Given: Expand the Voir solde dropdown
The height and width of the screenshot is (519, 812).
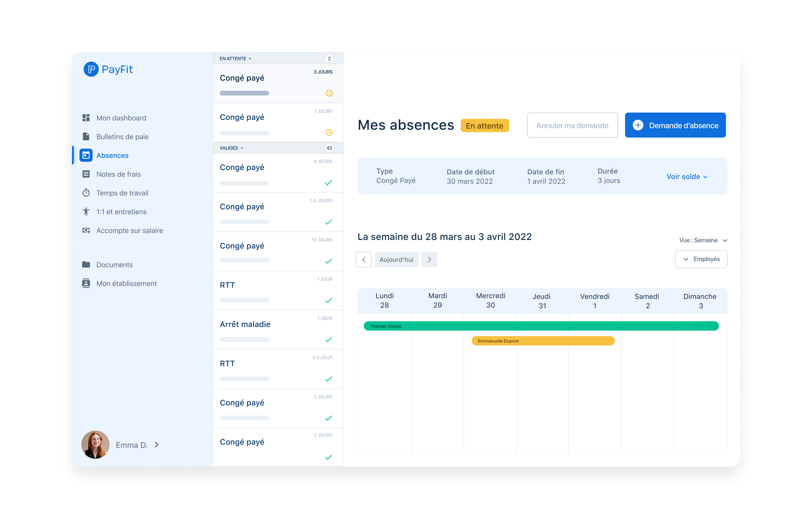Looking at the screenshot, I should click(x=687, y=177).
